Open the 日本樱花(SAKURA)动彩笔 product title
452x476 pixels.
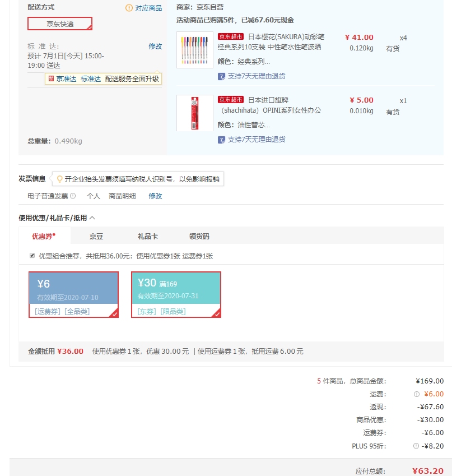coord(271,42)
